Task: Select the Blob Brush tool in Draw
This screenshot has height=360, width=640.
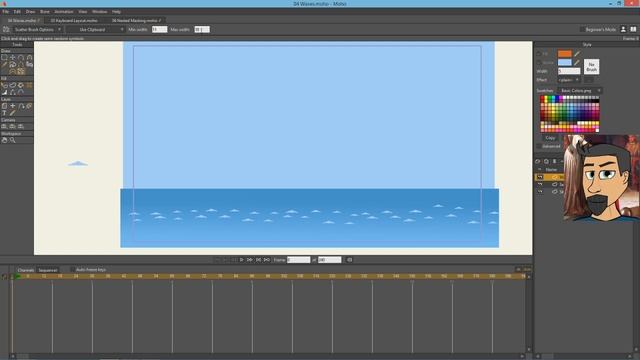Action: pyautogui.click(x=13, y=64)
